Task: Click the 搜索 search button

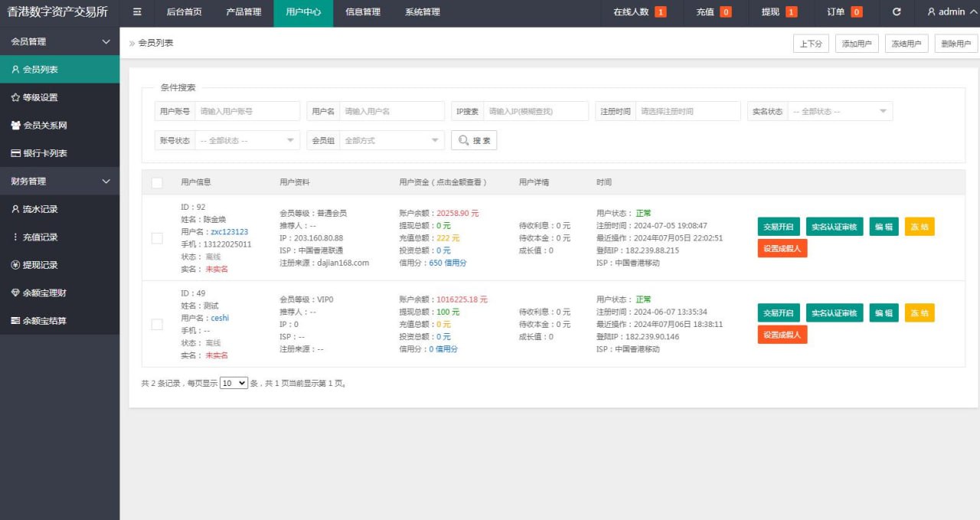Action: coord(474,141)
